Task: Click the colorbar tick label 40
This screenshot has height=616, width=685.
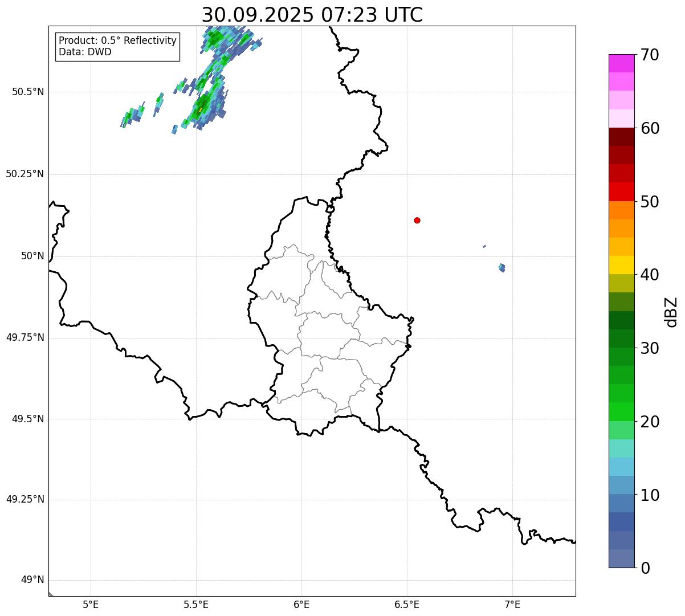Action: coord(650,275)
